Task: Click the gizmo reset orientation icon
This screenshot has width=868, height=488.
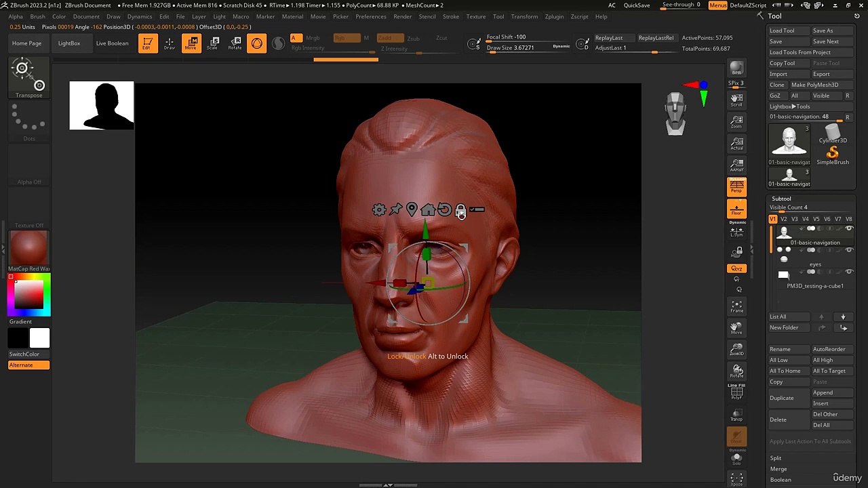Action: (x=444, y=210)
